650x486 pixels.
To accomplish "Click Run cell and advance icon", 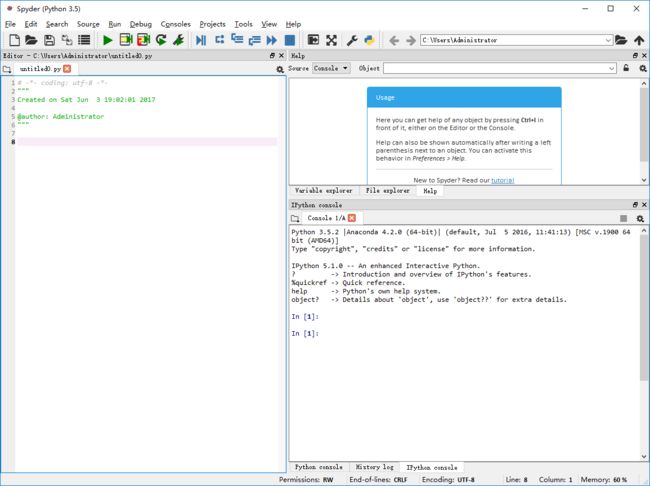I will [x=143, y=40].
